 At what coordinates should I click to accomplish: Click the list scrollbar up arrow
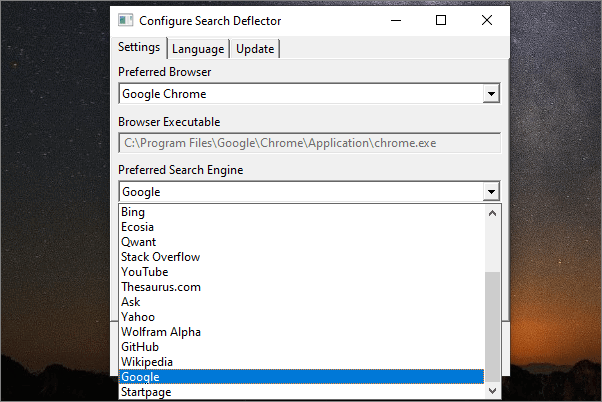(493, 213)
